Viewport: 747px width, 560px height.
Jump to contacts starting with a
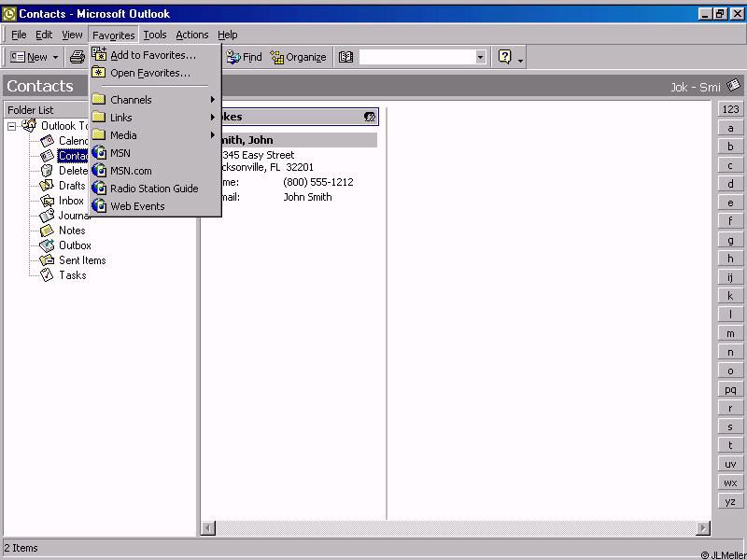pos(730,128)
